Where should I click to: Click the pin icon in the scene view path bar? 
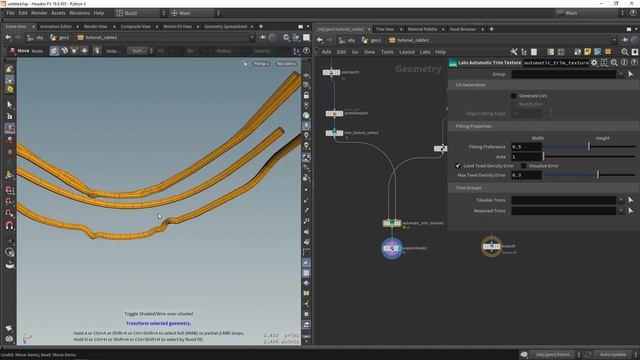tap(262, 38)
